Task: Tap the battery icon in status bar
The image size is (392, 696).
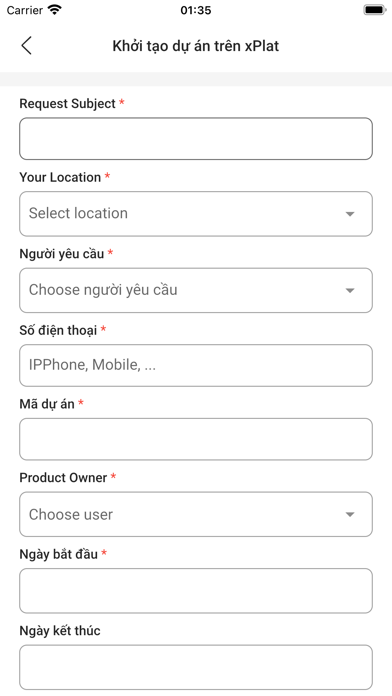Action: (375, 10)
